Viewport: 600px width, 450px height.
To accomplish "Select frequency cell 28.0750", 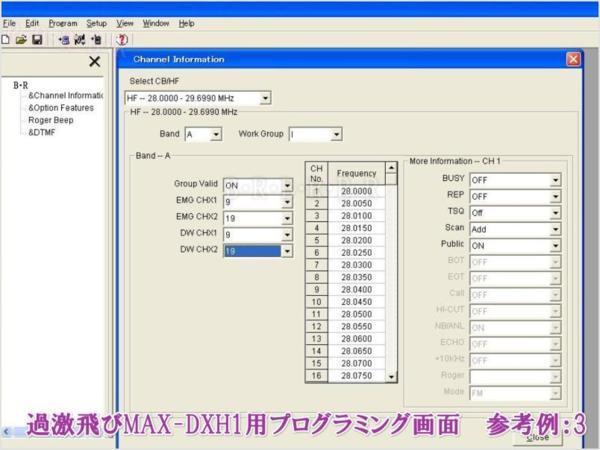I will (x=357, y=375).
